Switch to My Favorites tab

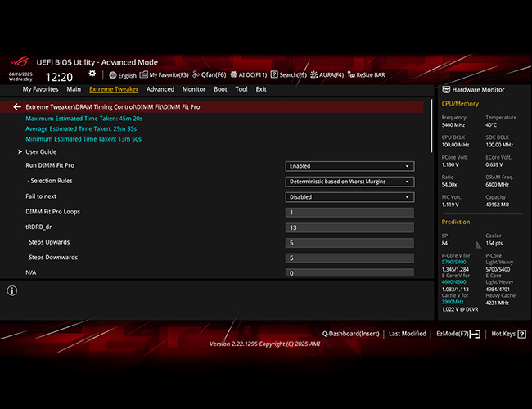pyautogui.click(x=40, y=89)
